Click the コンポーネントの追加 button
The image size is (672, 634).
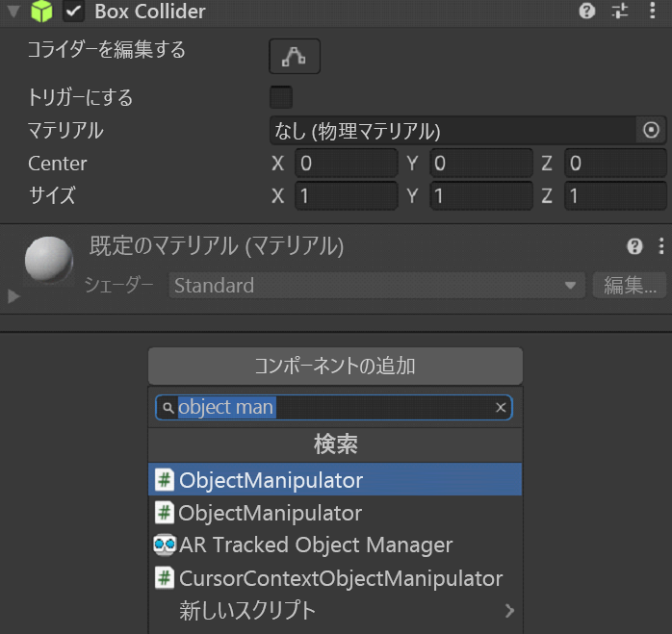(335, 366)
